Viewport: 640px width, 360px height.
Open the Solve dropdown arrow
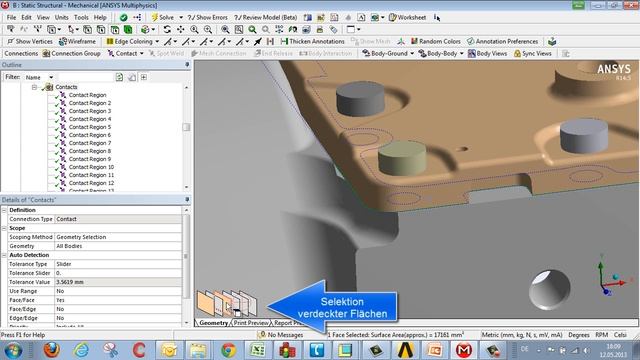(181, 18)
